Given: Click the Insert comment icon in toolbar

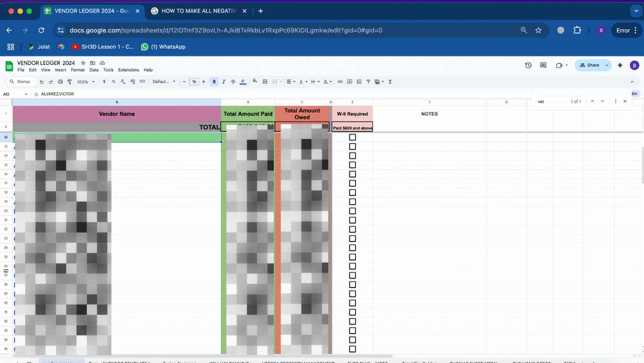Looking at the screenshot, I should point(349,82).
